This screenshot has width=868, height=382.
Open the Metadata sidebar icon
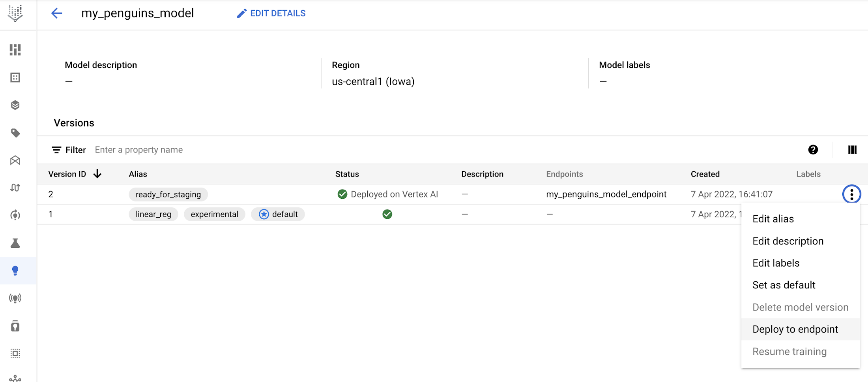click(x=15, y=354)
